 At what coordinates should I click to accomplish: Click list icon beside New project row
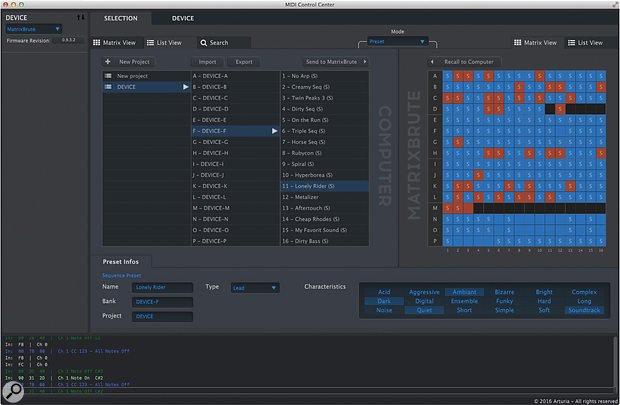pos(108,76)
